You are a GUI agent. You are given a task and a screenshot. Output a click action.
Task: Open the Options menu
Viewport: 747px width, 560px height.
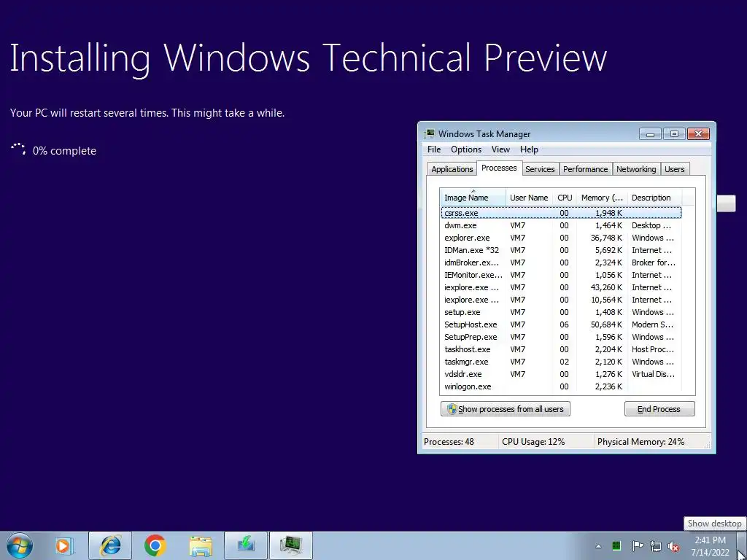point(466,149)
